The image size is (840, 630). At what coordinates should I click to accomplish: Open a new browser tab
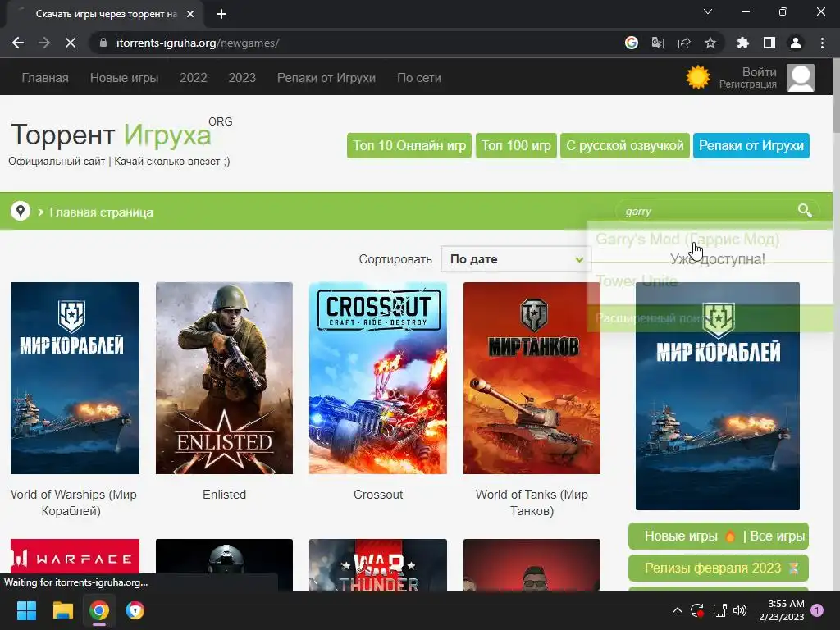point(221,14)
